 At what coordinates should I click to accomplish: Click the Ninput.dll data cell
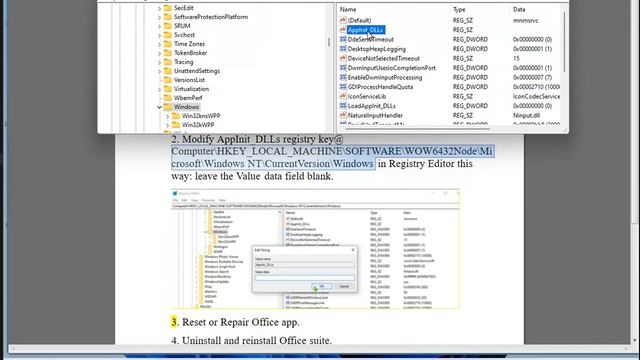tap(526, 116)
